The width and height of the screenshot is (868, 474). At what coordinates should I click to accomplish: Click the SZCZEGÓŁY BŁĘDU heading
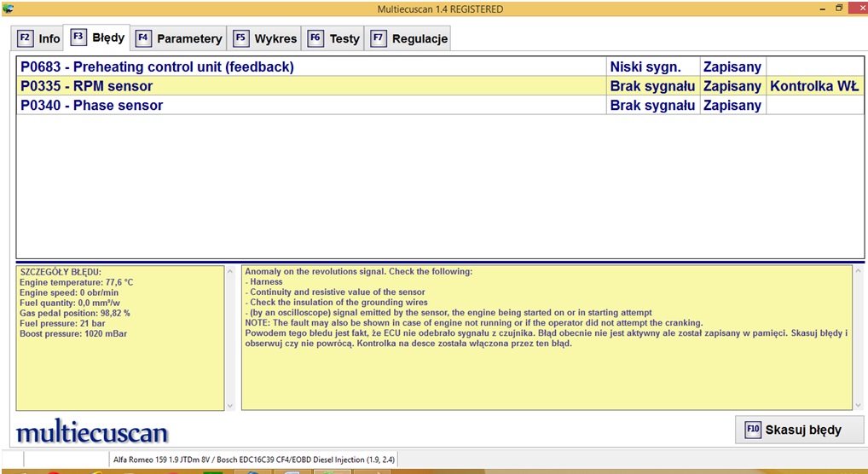[61, 272]
